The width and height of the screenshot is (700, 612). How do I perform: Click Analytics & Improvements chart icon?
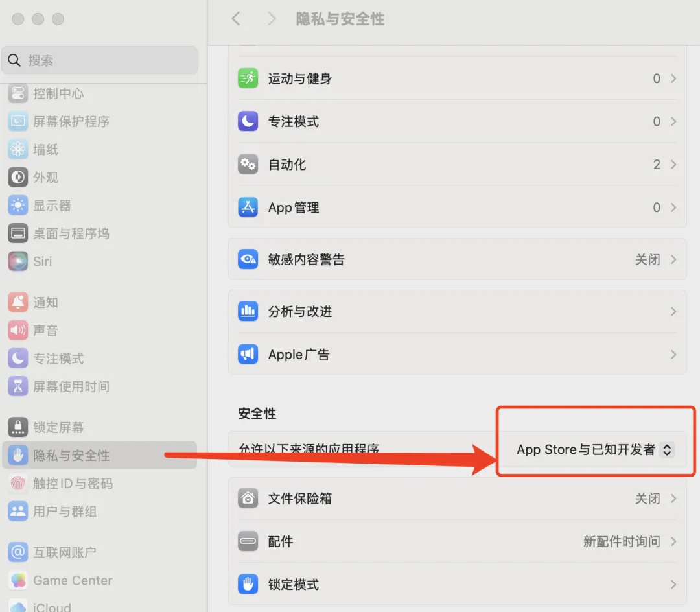tap(248, 311)
